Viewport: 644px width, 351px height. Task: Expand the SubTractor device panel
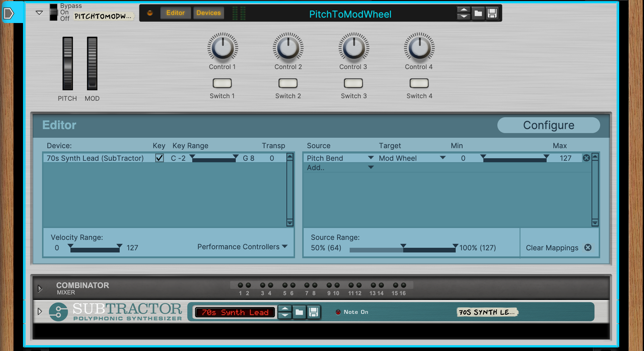coord(40,311)
